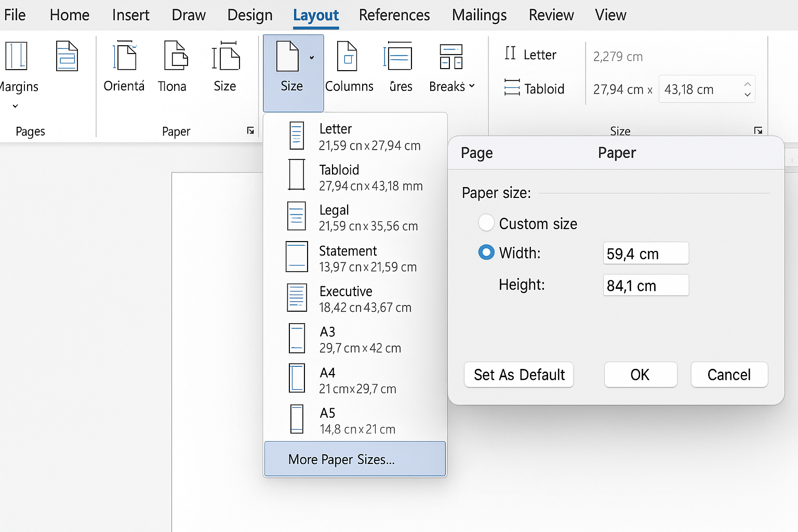
Task: Expand the Breaks dropdown chevron
Action: [472, 86]
